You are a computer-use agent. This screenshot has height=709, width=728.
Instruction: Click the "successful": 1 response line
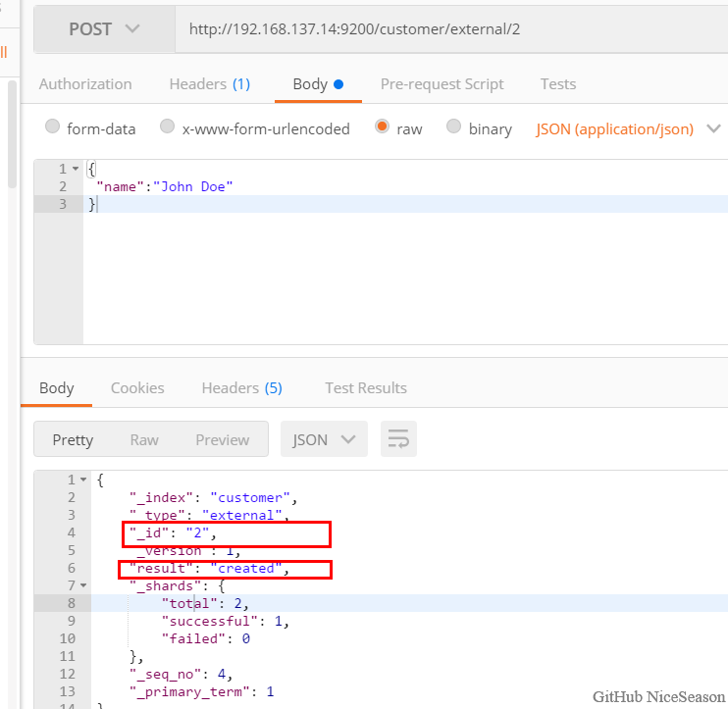click(226, 622)
